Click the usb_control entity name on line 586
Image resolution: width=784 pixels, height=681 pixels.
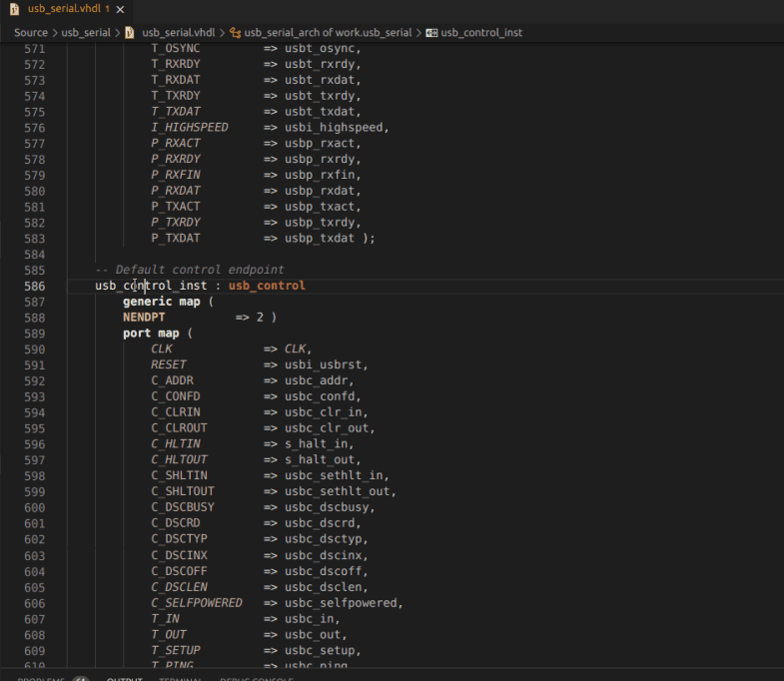pos(267,286)
